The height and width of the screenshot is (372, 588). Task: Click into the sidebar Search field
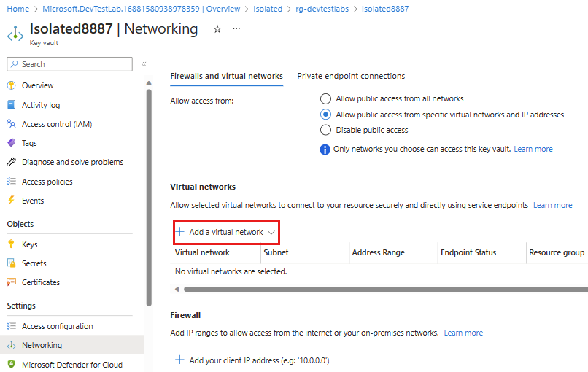(70, 64)
